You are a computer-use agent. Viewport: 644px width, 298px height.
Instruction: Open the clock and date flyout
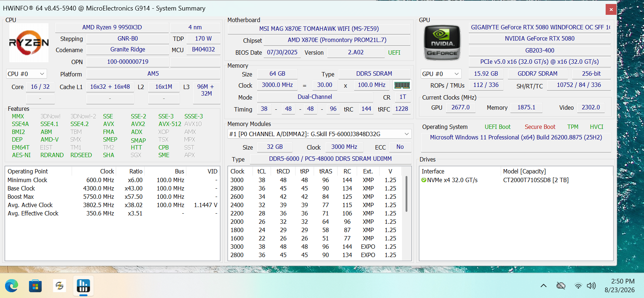click(619, 286)
